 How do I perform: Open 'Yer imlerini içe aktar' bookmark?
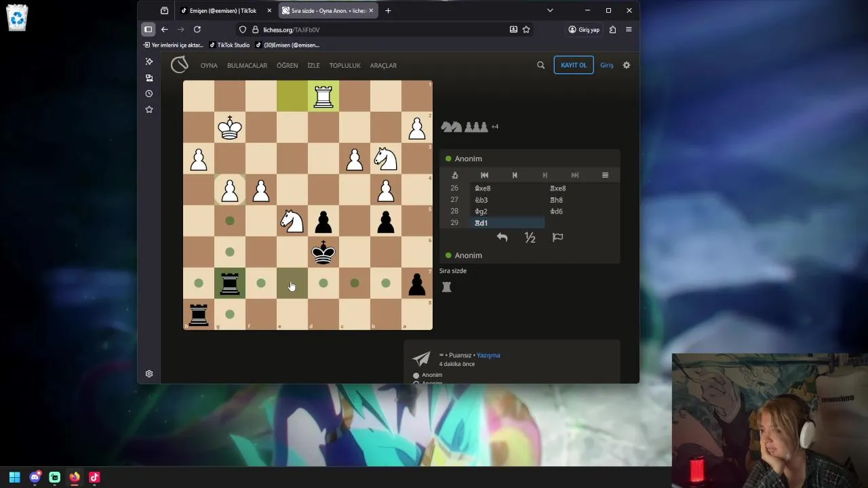174,45
